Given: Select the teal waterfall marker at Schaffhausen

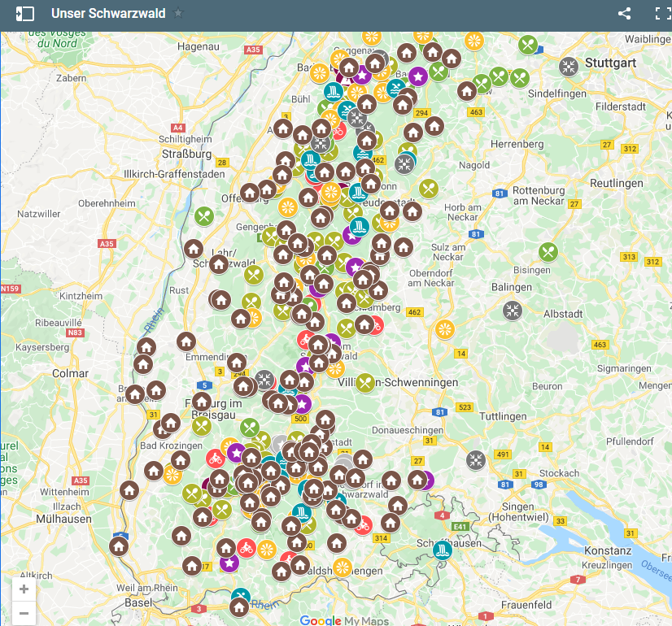Looking at the screenshot, I should tap(442, 550).
